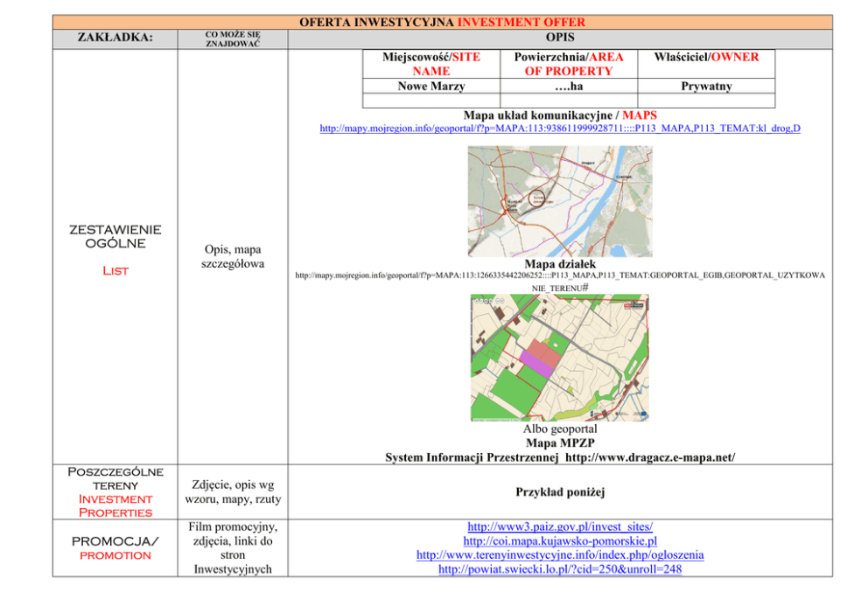This screenshot has width=868, height=613.
Task: Click the Mapa działek geoportal URL text
Action: 560,275
